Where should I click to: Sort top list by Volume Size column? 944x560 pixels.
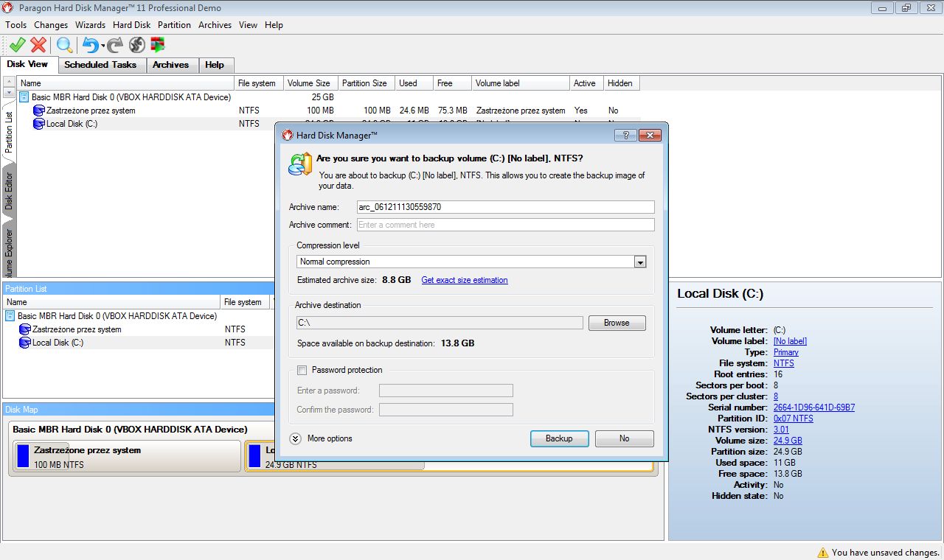coord(310,83)
